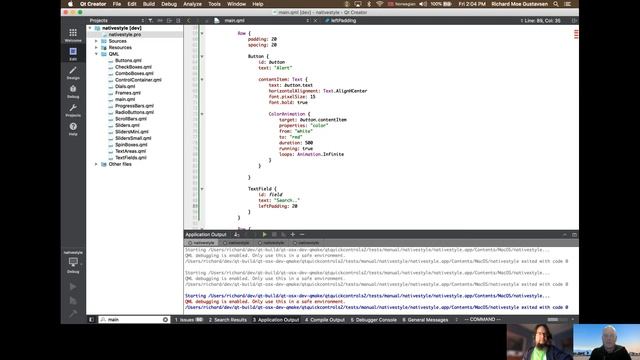640x360 pixels.
Task: Open the Build menu
Action: [x=149, y=4]
